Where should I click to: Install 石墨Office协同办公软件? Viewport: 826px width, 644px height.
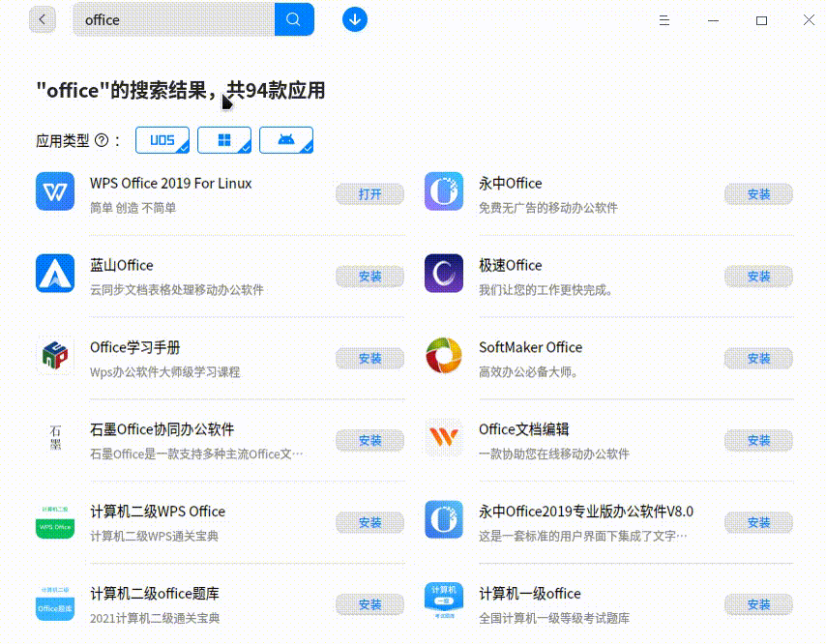tap(369, 441)
